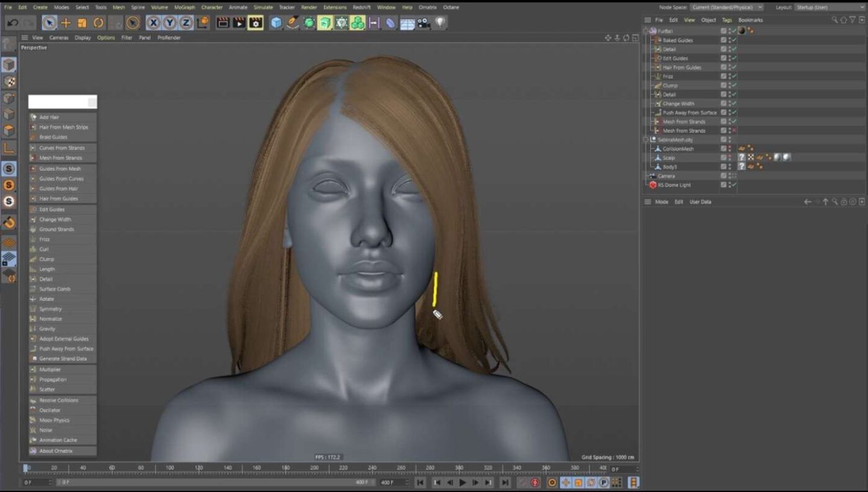Click the MoGraph cloner icon
The width and height of the screenshot is (868, 492).
(358, 23)
